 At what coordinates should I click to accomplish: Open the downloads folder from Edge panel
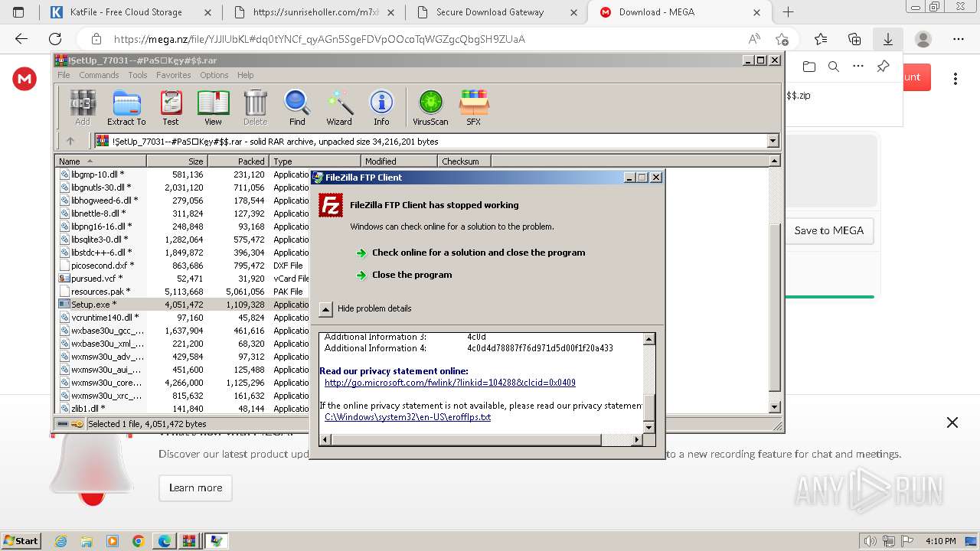(808, 67)
